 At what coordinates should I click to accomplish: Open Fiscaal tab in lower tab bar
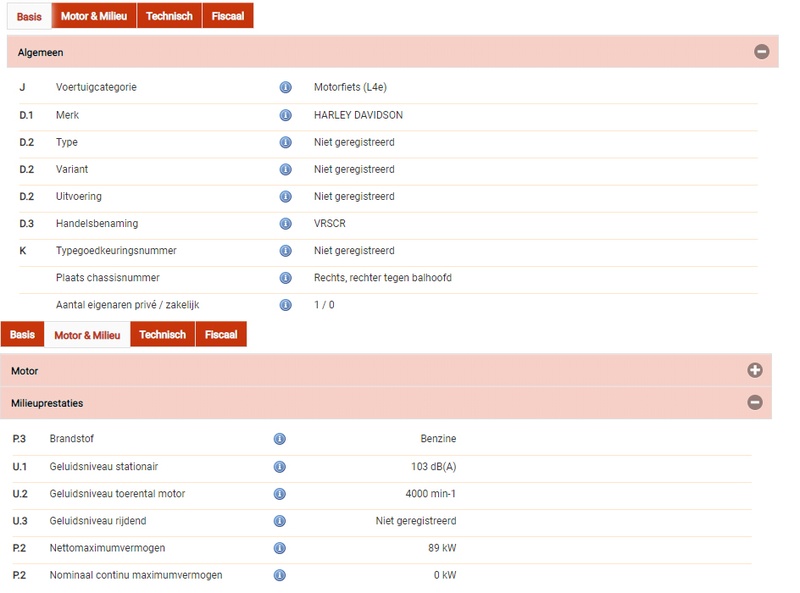point(221,334)
